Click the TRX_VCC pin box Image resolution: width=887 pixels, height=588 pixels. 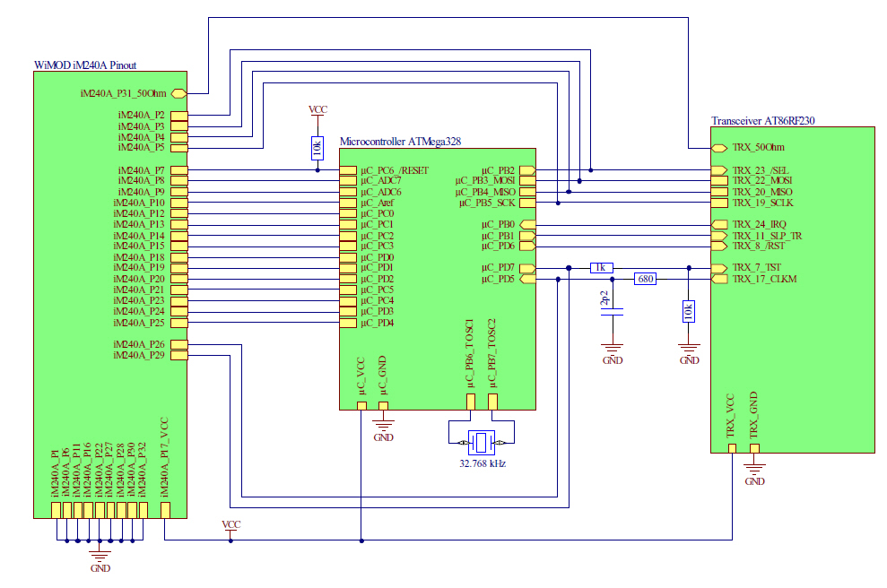point(732,448)
